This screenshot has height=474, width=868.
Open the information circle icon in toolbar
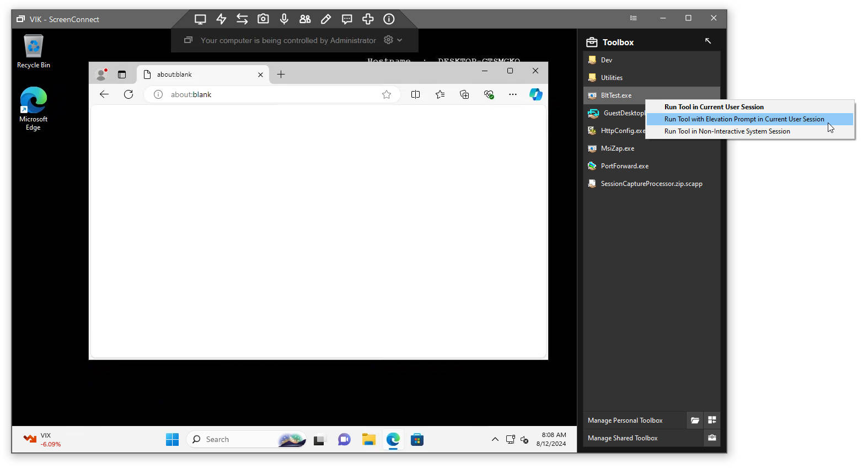tap(389, 19)
